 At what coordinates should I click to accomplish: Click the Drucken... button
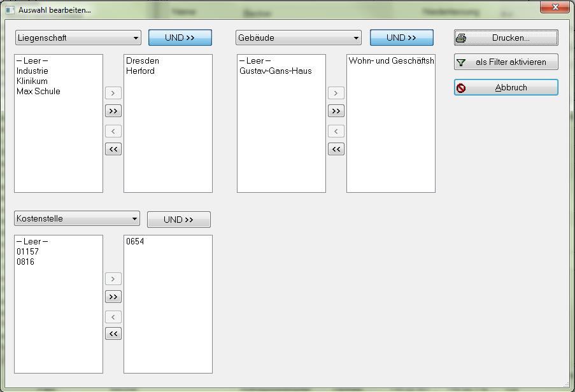[x=506, y=38]
